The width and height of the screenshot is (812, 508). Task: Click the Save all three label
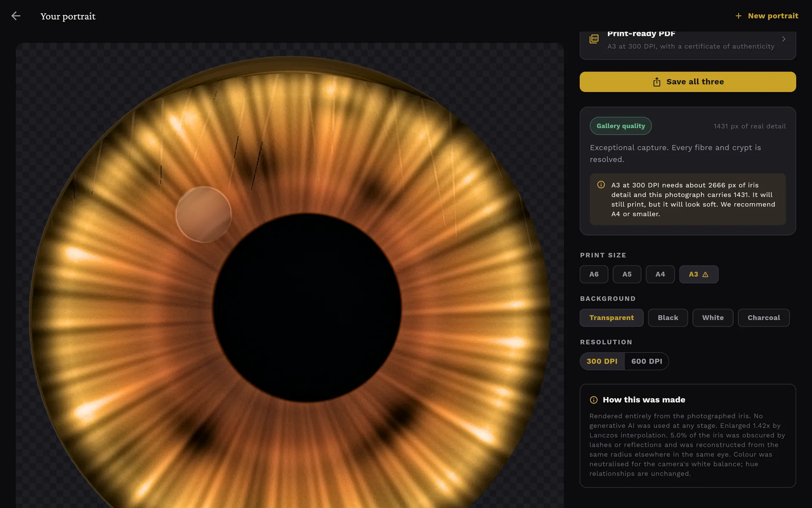coord(695,82)
